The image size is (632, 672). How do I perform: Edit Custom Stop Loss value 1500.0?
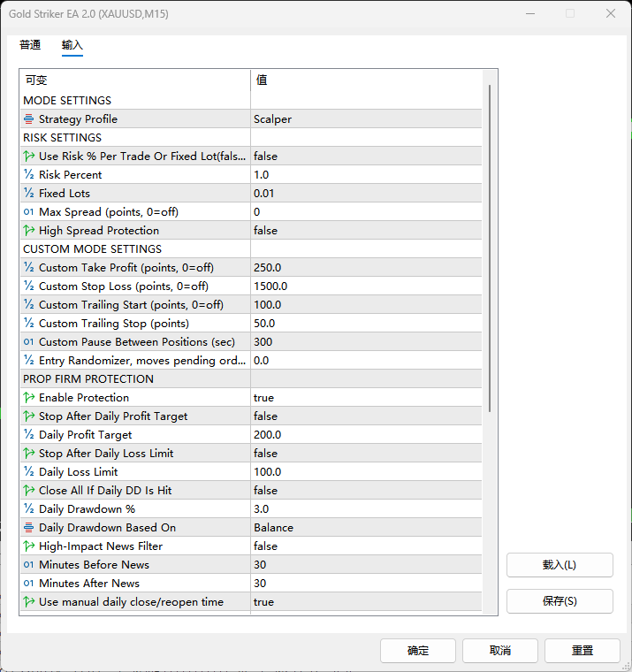(x=366, y=286)
